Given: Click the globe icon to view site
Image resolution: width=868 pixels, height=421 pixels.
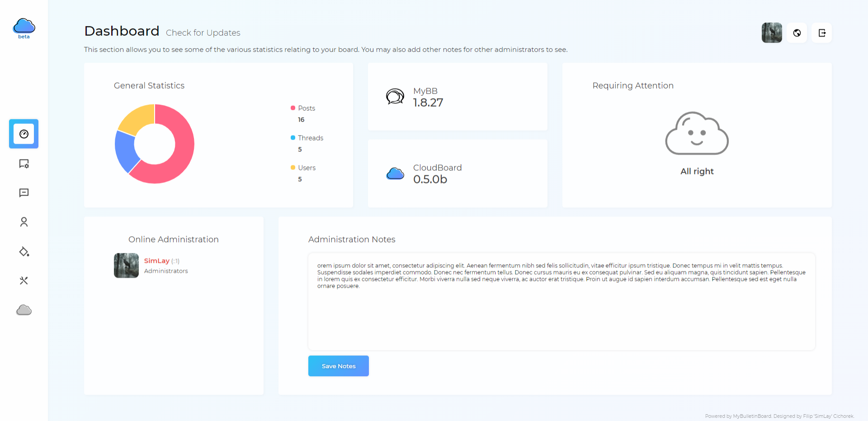Looking at the screenshot, I should coord(797,33).
